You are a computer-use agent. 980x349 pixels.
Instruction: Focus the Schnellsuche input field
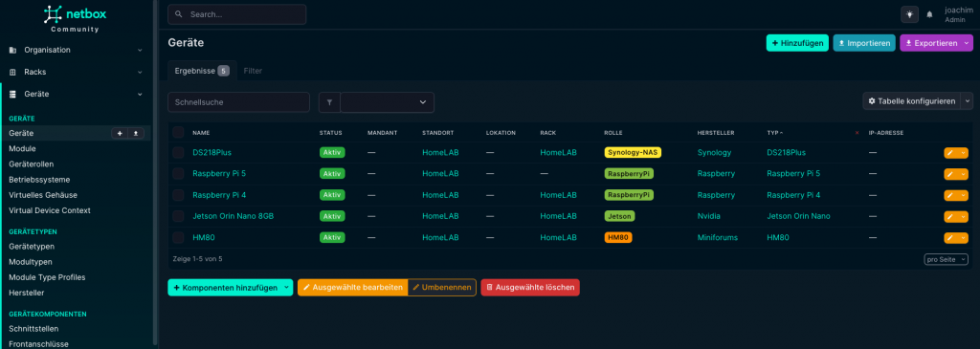tap(238, 101)
